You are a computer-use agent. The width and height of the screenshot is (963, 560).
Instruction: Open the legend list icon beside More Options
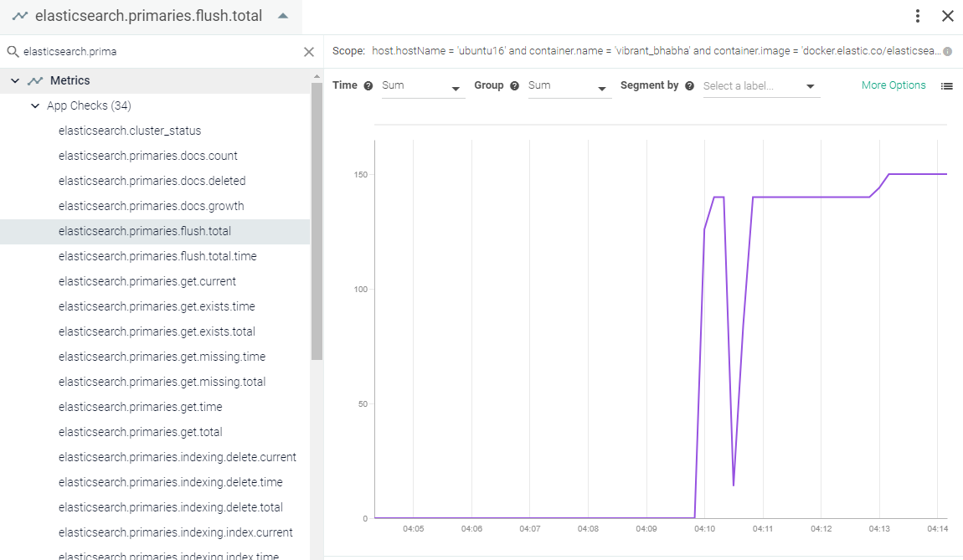tap(947, 86)
